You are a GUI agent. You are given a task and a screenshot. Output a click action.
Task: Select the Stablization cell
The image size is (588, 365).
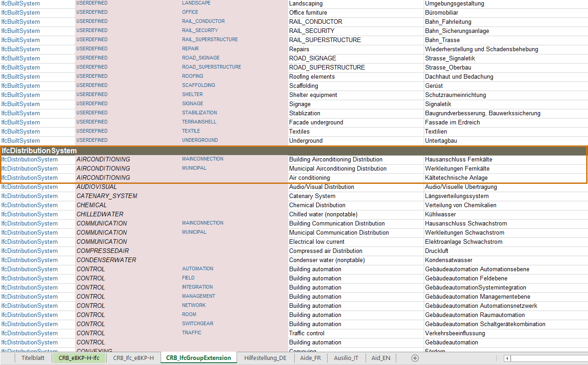(356, 113)
